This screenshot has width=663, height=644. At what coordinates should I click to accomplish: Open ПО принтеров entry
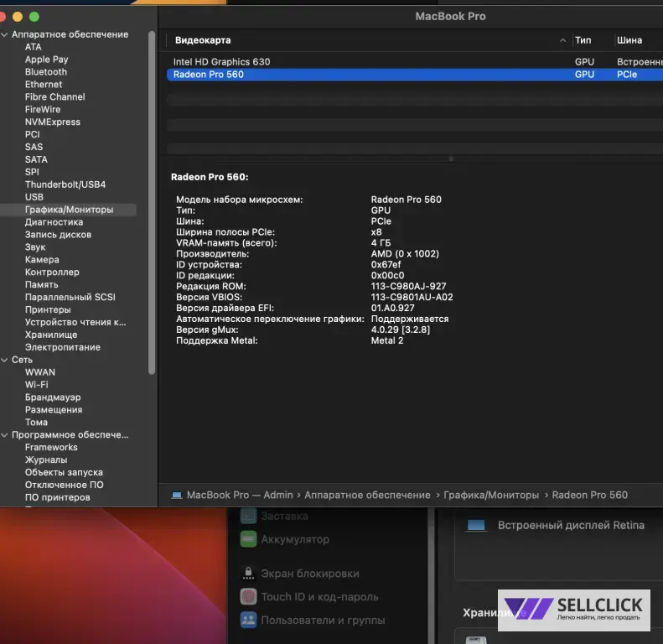click(58, 497)
